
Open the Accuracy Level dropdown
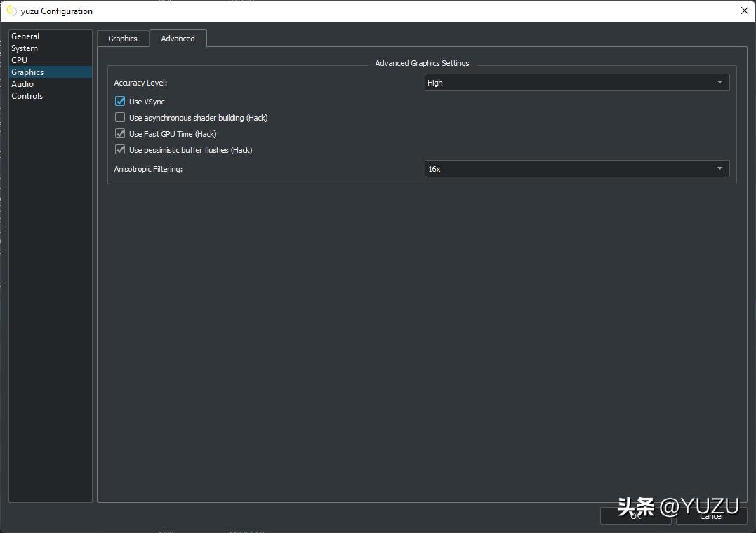576,83
